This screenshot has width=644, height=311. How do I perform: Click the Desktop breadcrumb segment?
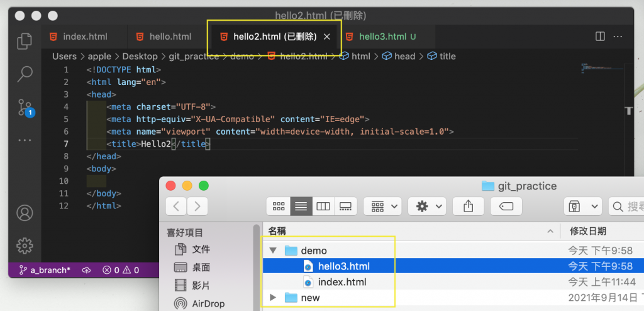click(x=140, y=57)
